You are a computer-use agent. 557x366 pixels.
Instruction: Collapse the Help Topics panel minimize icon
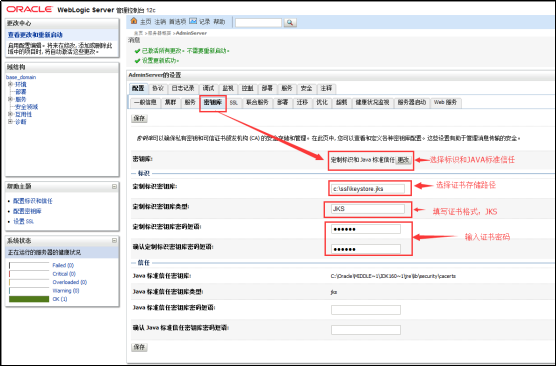click(114, 187)
